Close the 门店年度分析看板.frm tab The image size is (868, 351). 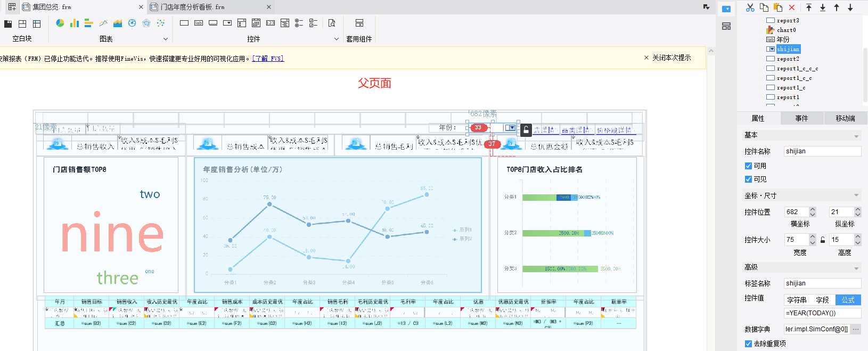(269, 7)
